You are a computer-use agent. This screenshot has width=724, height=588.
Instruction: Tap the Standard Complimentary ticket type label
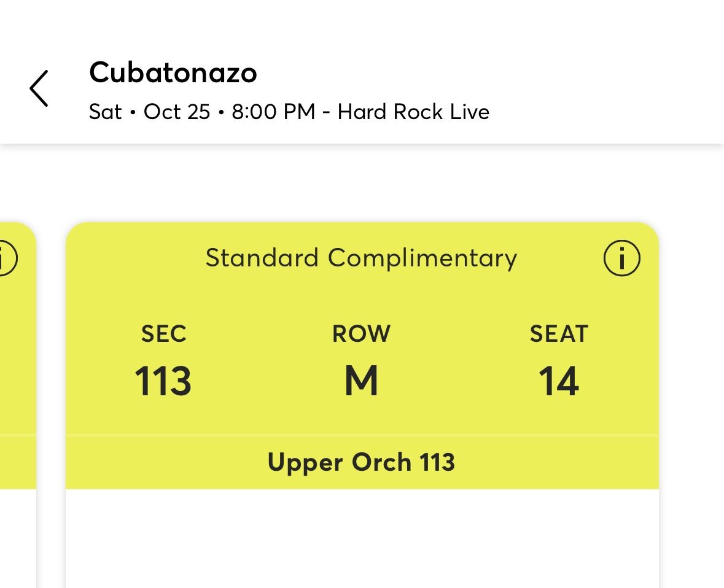click(x=361, y=258)
